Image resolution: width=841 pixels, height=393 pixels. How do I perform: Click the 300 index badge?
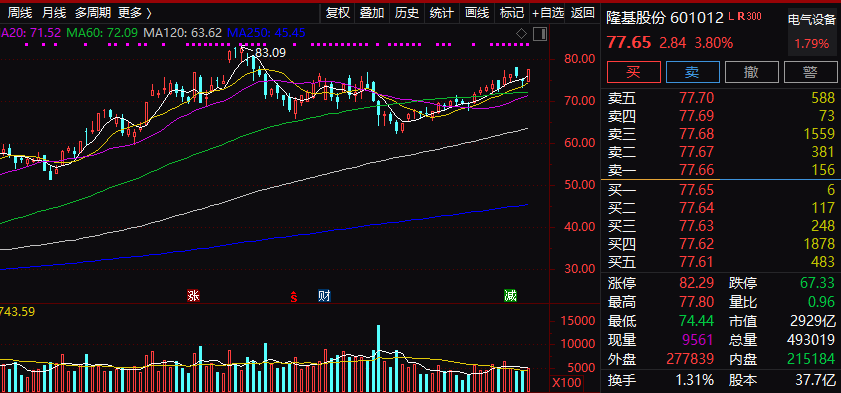[x=754, y=17]
